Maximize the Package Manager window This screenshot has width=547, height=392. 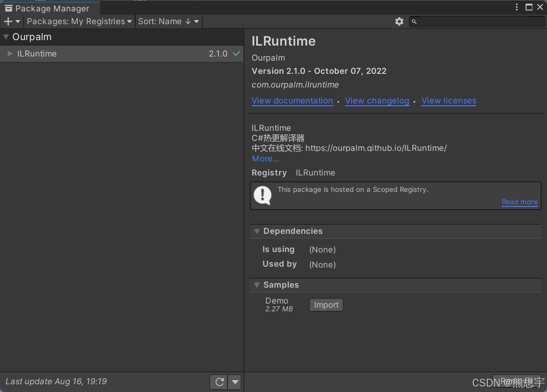tap(529, 7)
